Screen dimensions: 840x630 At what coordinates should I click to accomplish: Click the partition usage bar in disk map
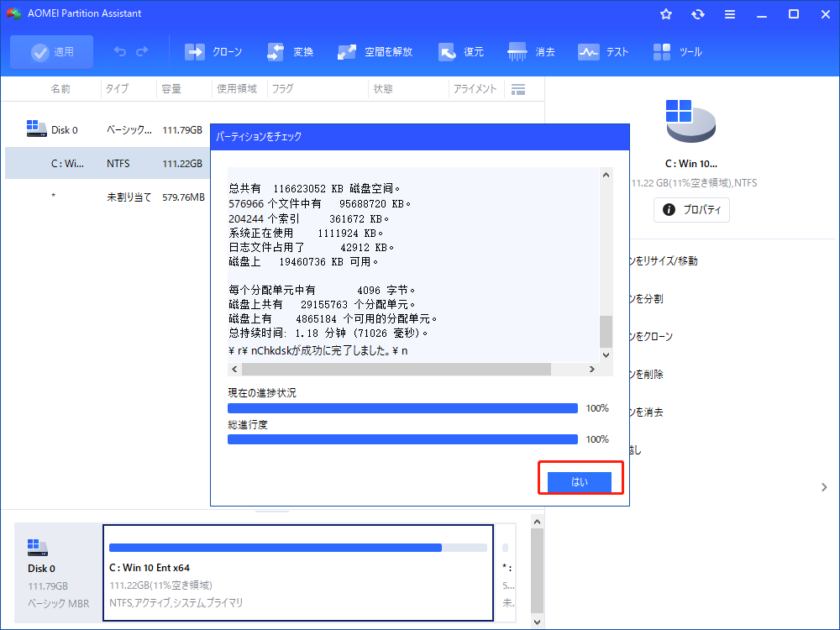(x=298, y=548)
